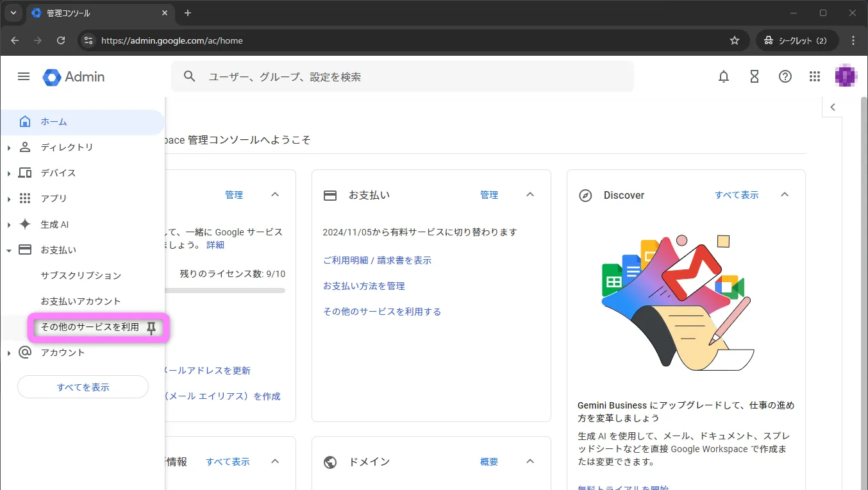Click the ールアドレスを更新 link

point(208,371)
